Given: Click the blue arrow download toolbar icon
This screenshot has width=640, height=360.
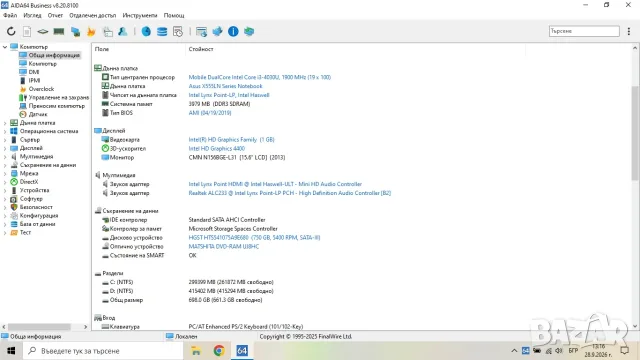Looking at the screenshot, I should (x=217, y=31).
